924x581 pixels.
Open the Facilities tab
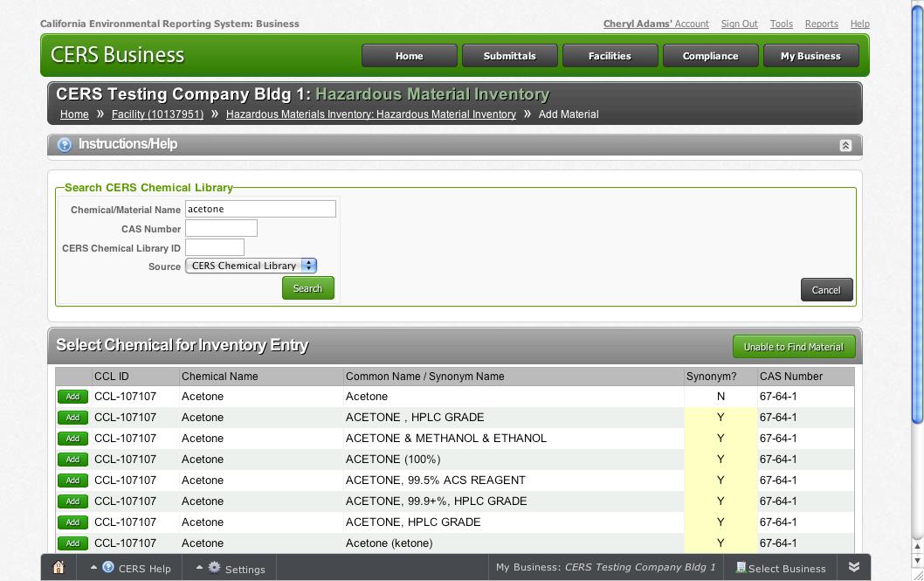point(610,56)
